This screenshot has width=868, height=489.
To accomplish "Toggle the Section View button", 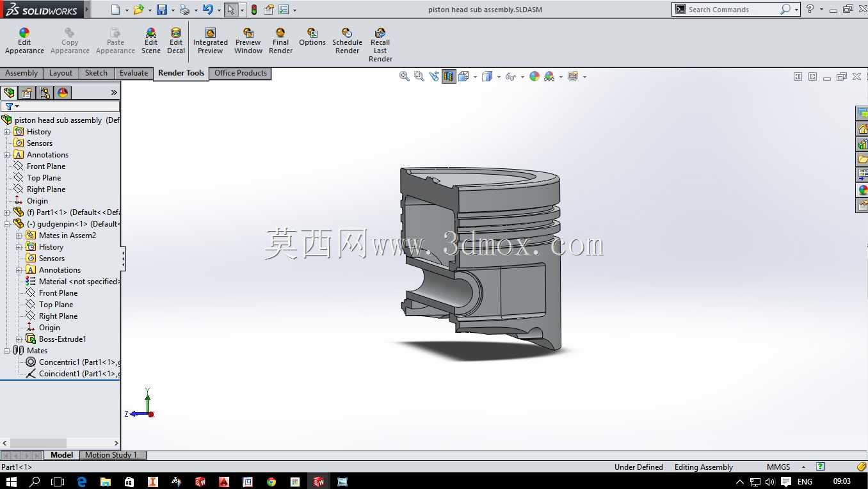I will click(x=449, y=76).
